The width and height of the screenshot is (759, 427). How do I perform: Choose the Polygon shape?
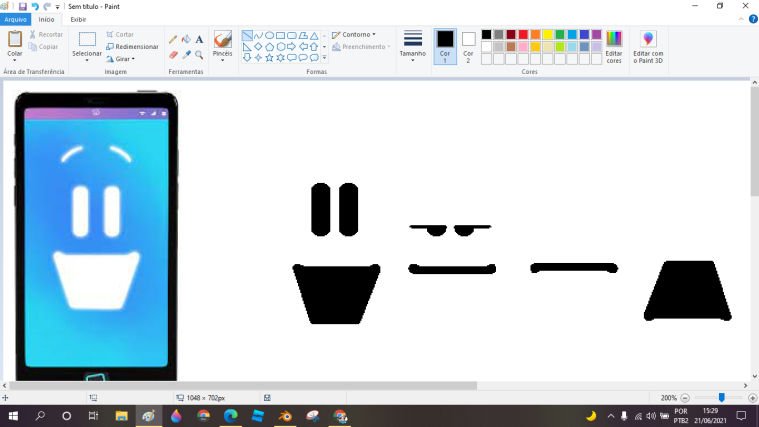coord(303,36)
